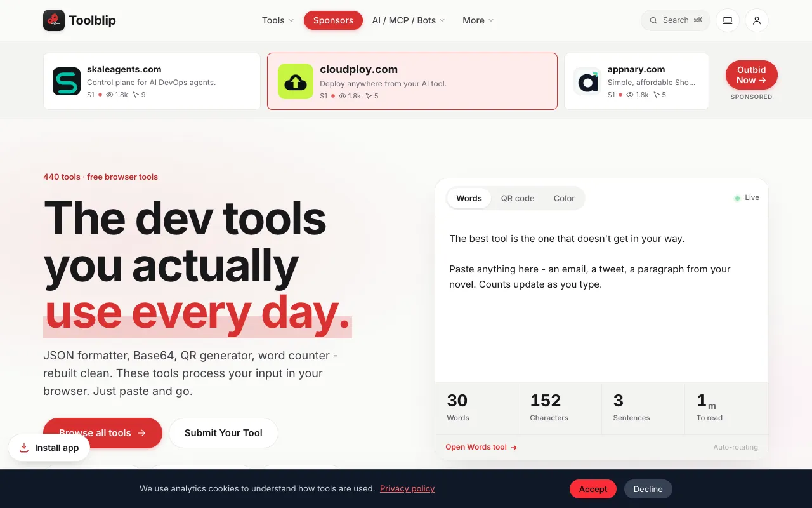Click the '1m To read' counter
Image resolution: width=812 pixels, height=508 pixels.
click(x=726, y=408)
